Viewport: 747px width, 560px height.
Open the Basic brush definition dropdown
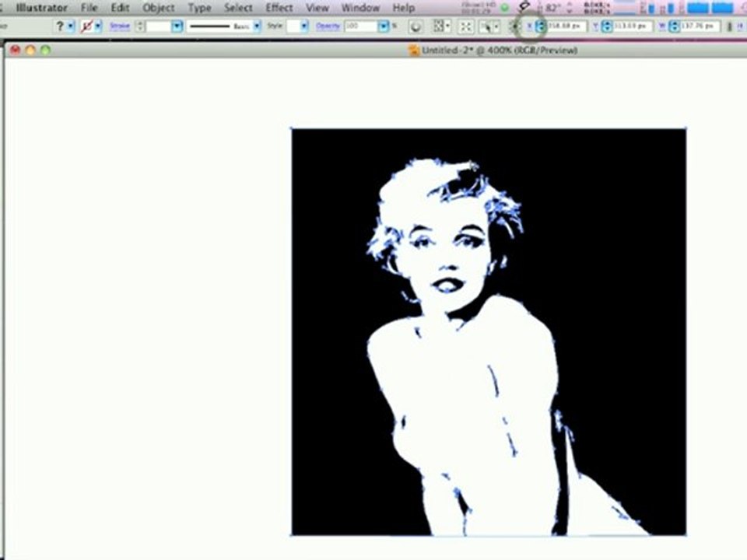click(x=257, y=26)
